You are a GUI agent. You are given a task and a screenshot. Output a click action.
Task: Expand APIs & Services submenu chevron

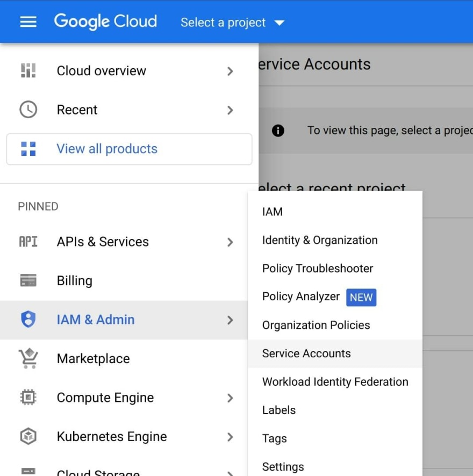click(230, 242)
